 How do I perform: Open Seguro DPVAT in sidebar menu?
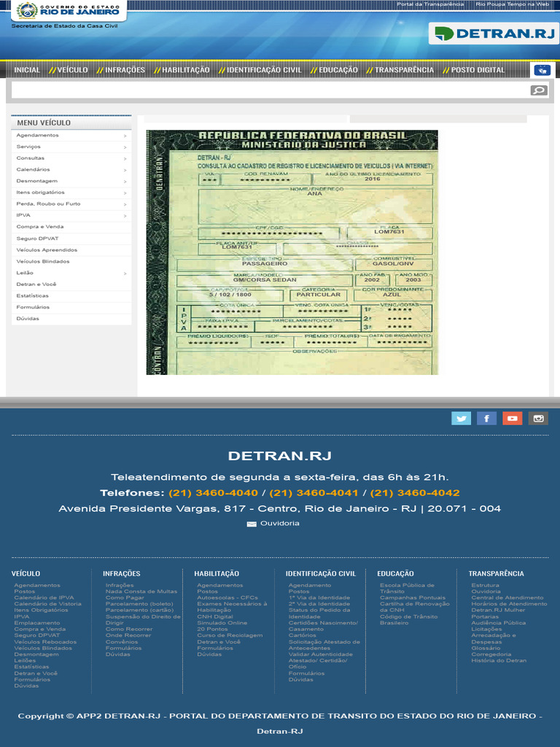click(x=37, y=239)
